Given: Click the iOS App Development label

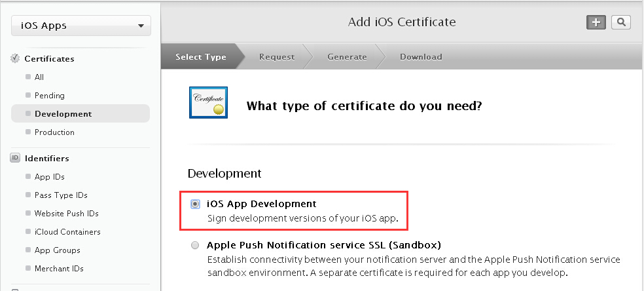Looking at the screenshot, I should [262, 204].
